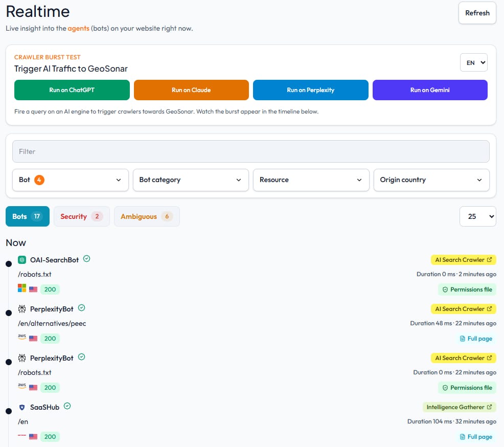Click the verified checkmark next to SaaSHub
Image resolution: width=504 pixels, height=447 pixels.
(67, 406)
